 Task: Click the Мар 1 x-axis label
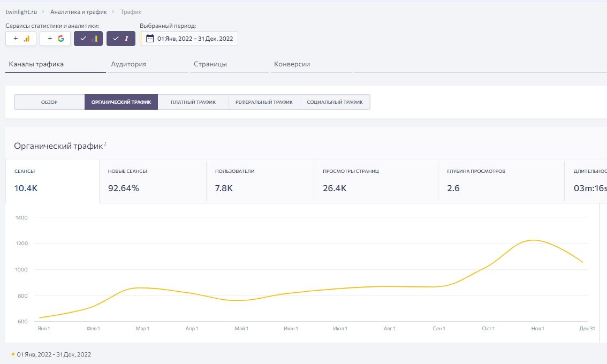(142, 328)
